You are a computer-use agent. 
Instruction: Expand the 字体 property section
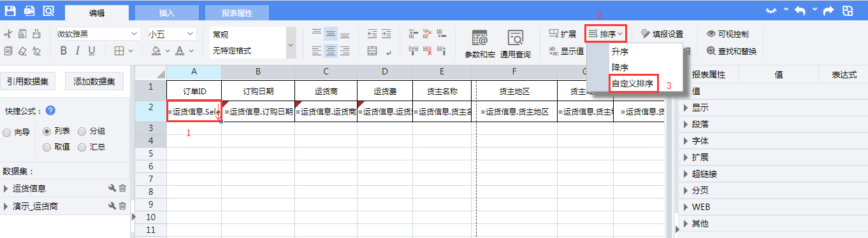[x=686, y=141]
